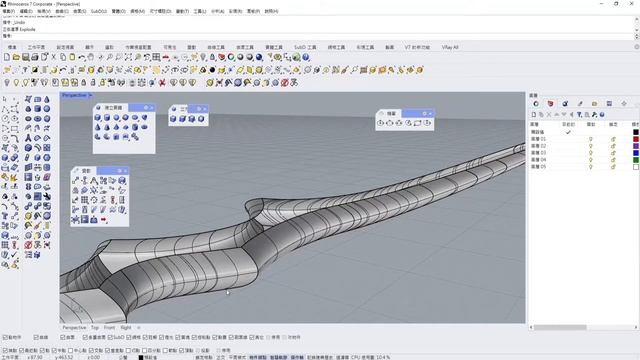
Task: Click the red arrow icon in the transform palette
Action: tap(104, 220)
